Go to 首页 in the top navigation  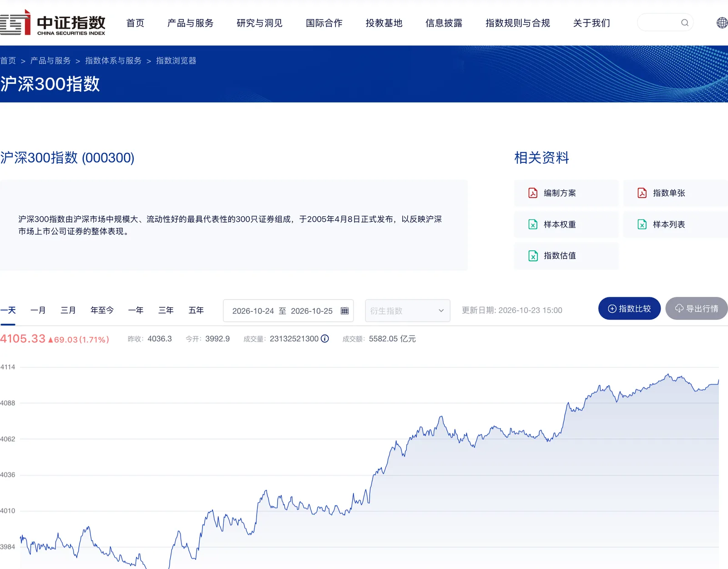click(x=135, y=23)
